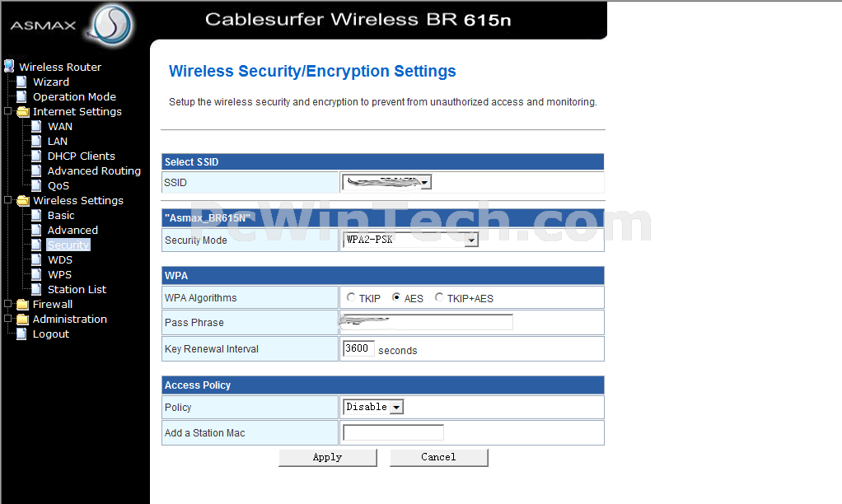Go to DHCP Clients page
Viewport: 842px width, 504px height.
tap(81, 156)
